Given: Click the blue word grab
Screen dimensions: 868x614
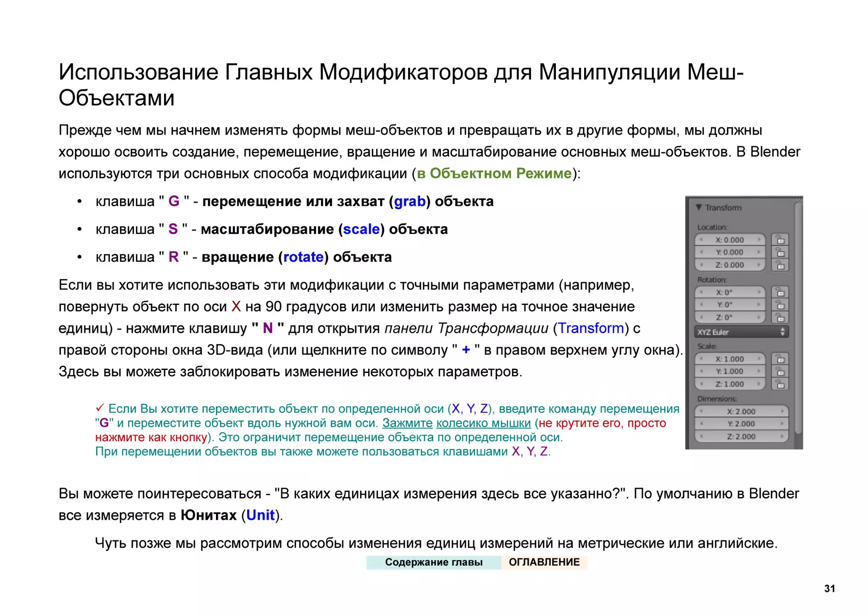Looking at the screenshot, I should tap(409, 201).
